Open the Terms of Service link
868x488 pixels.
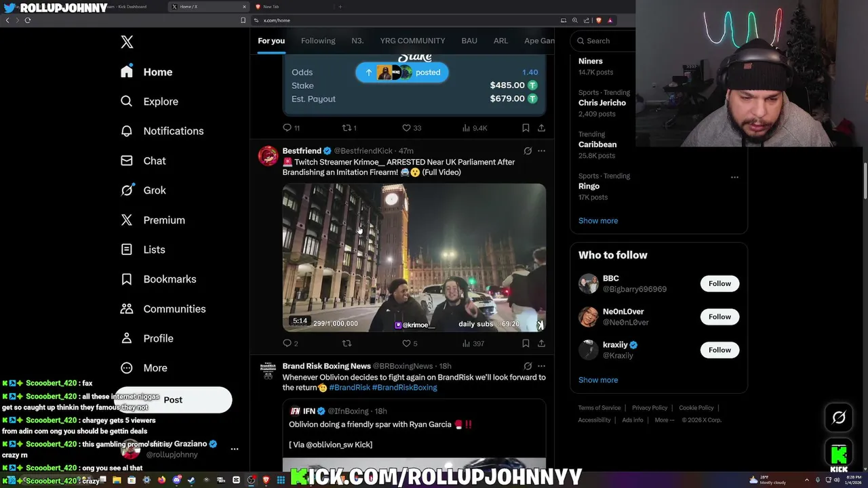click(599, 408)
